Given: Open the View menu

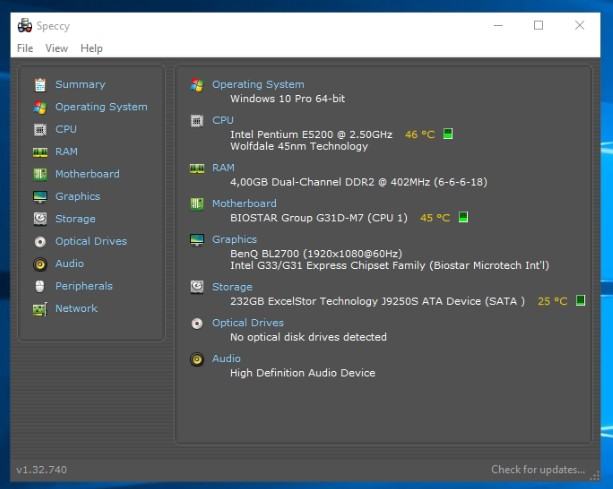Looking at the screenshot, I should click(57, 48).
